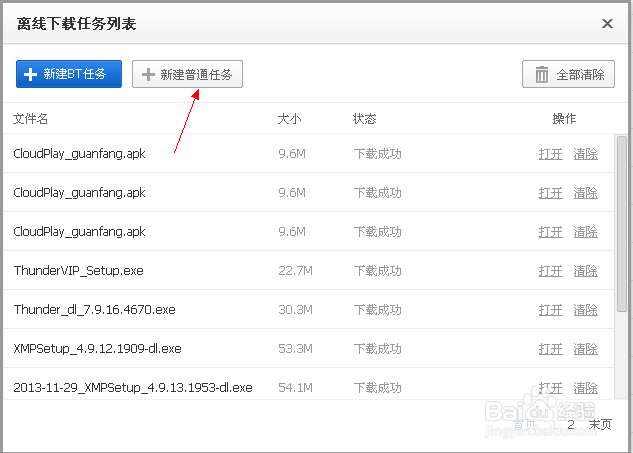
Task: Clear all tasks with 全部清除
Action: pos(568,74)
